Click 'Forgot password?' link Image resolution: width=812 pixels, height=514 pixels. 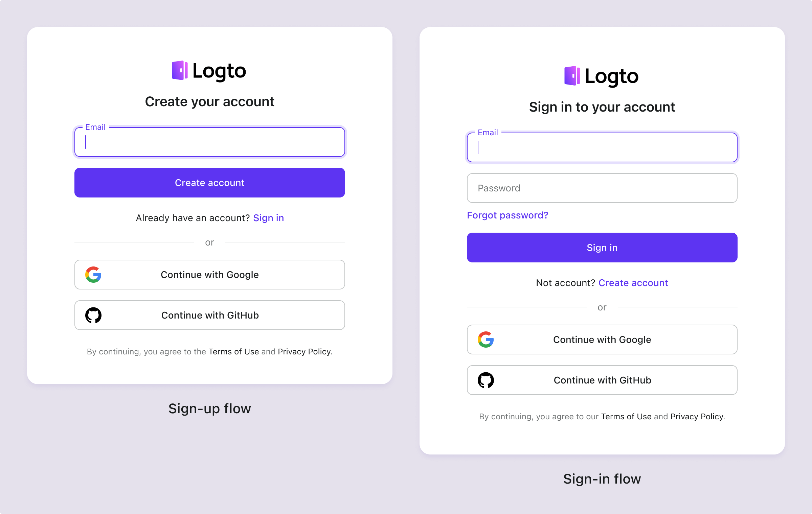point(508,215)
